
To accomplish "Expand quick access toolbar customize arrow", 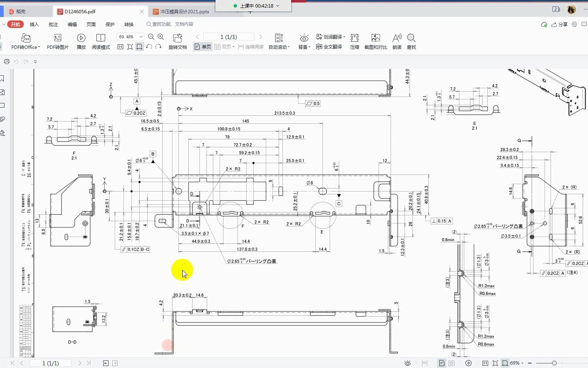I will coord(35,62).
